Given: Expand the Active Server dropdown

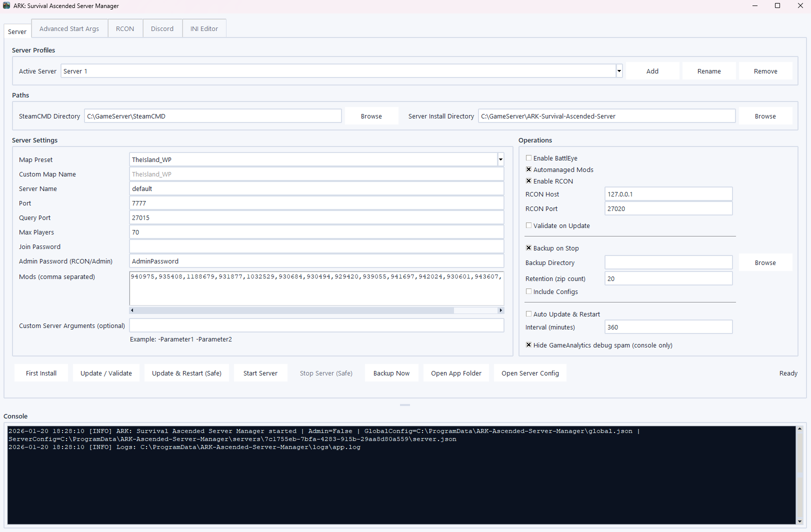Looking at the screenshot, I should pos(619,71).
